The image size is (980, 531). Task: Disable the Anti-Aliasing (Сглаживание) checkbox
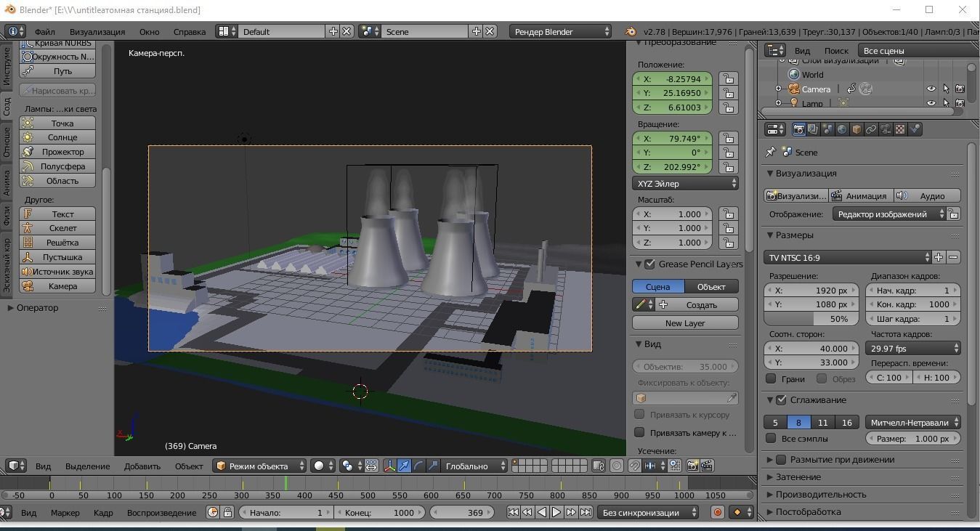781,400
